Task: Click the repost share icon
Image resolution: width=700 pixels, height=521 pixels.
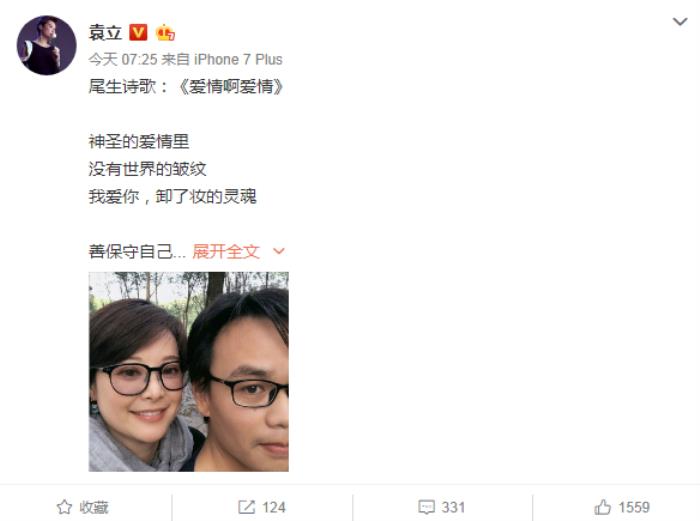Action: click(x=246, y=507)
